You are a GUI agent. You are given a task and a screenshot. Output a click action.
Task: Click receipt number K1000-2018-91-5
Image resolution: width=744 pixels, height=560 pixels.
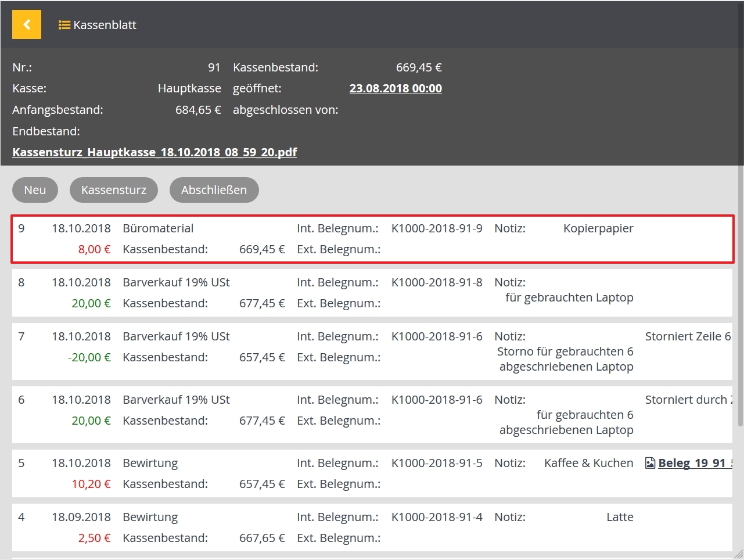click(437, 463)
